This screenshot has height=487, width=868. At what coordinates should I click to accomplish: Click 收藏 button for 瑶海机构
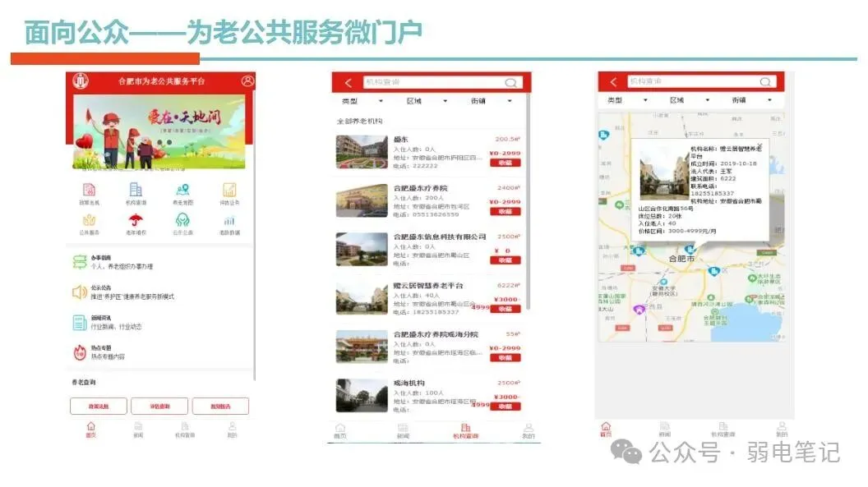505,407
